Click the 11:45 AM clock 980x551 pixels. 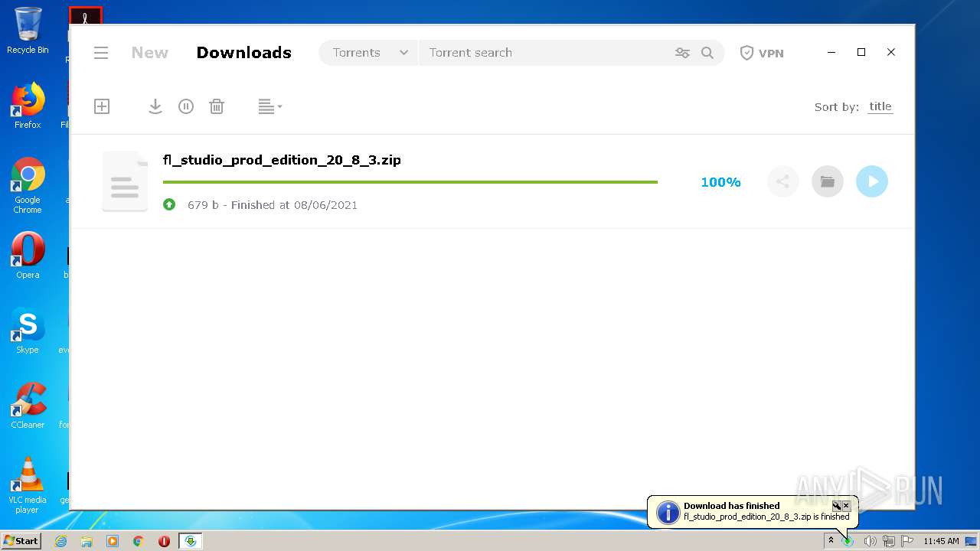941,541
